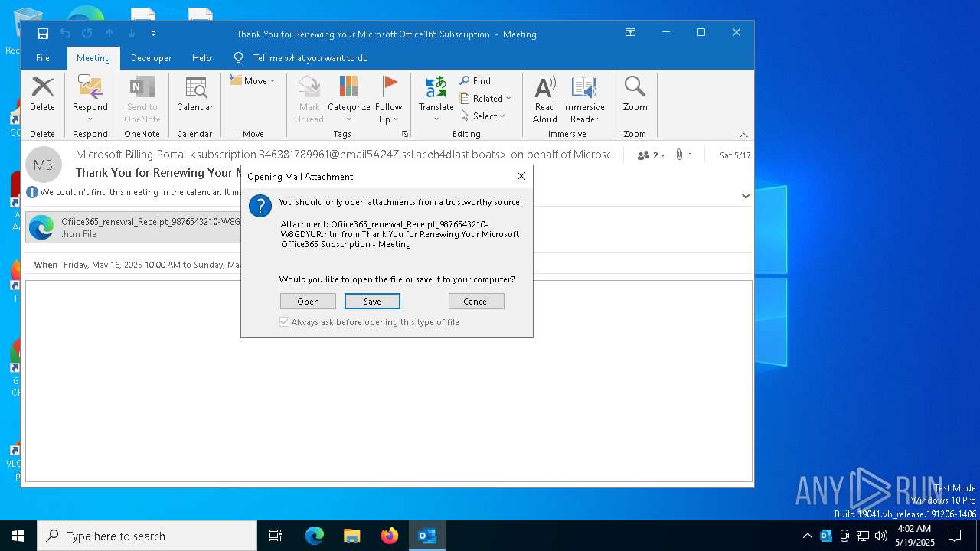Screen dimensions: 980x551
Task: Click the Windows Start button
Action: (x=18, y=536)
